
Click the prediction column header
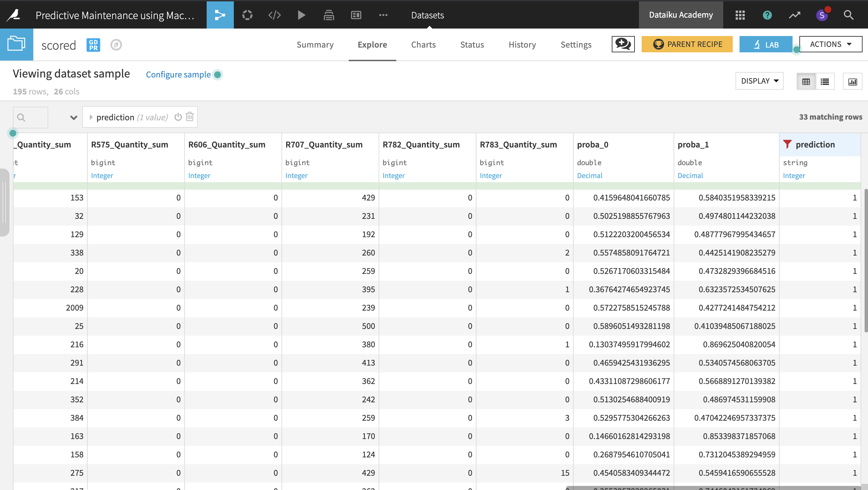point(815,144)
